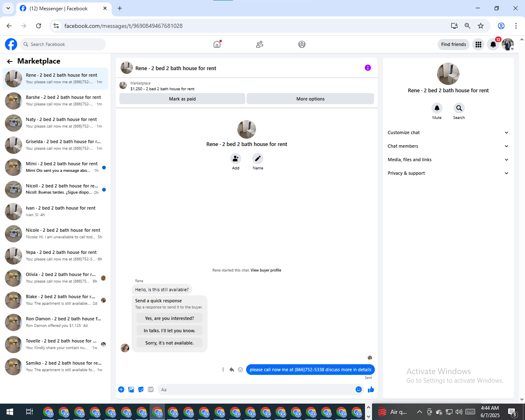
Task: Click the Add people icon
Action: [x=235, y=159]
